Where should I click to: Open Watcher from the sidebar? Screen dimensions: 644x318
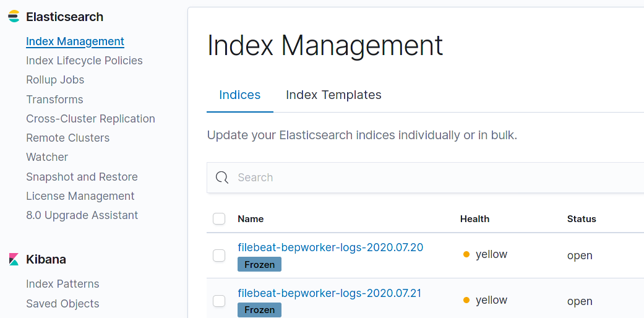click(x=47, y=157)
